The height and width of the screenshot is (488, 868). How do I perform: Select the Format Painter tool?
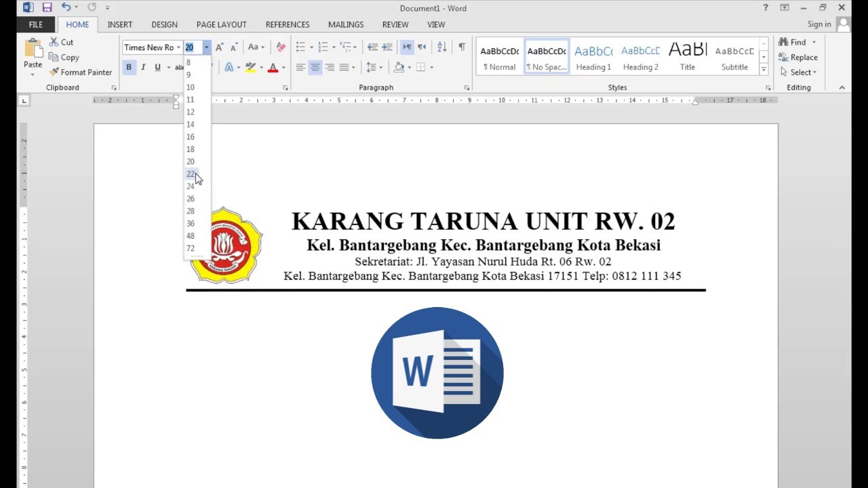[x=81, y=72]
